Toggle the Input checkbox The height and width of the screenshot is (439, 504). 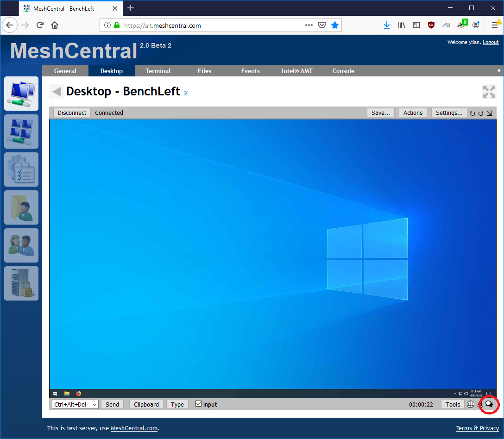point(198,404)
